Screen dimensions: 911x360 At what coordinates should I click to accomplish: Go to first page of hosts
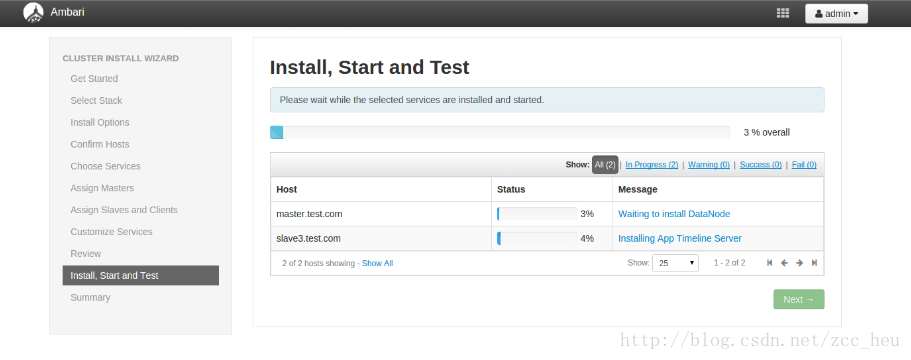click(x=769, y=263)
